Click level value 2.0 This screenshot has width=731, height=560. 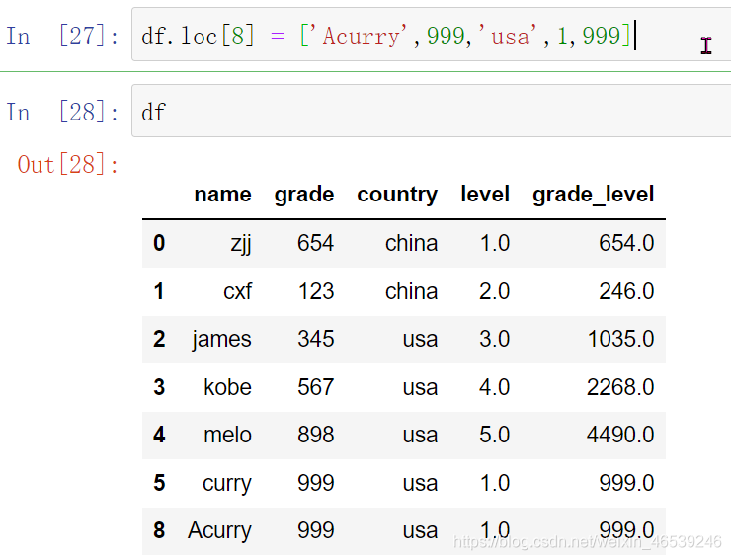[x=495, y=292]
